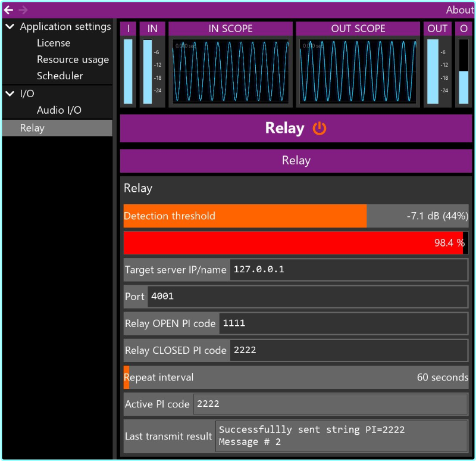Click the Target server IP/name field
The image size is (476, 461).
(x=348, y=269)
